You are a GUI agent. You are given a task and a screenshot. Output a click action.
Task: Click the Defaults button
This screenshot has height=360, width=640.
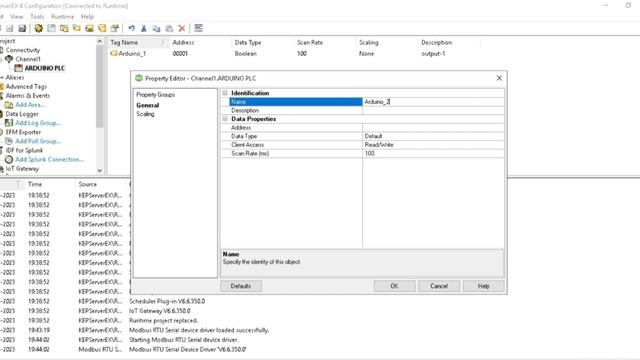tap(241, 286)
